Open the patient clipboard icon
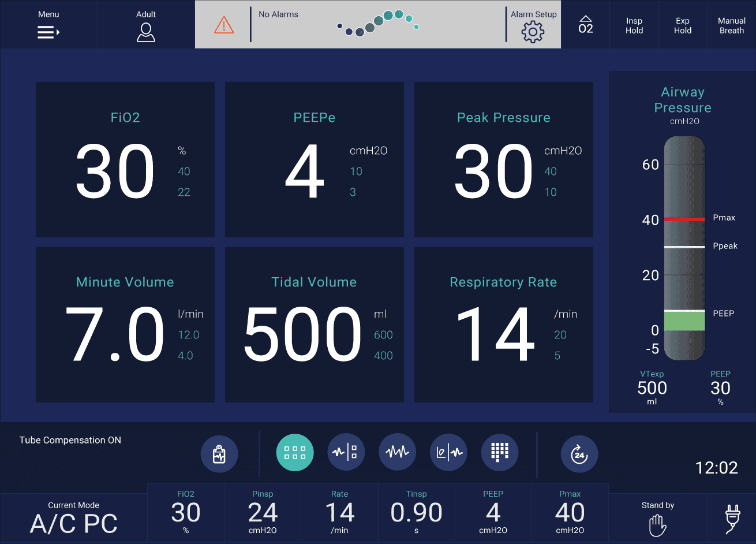Viewport: 756px width, 544px height. 219,454
